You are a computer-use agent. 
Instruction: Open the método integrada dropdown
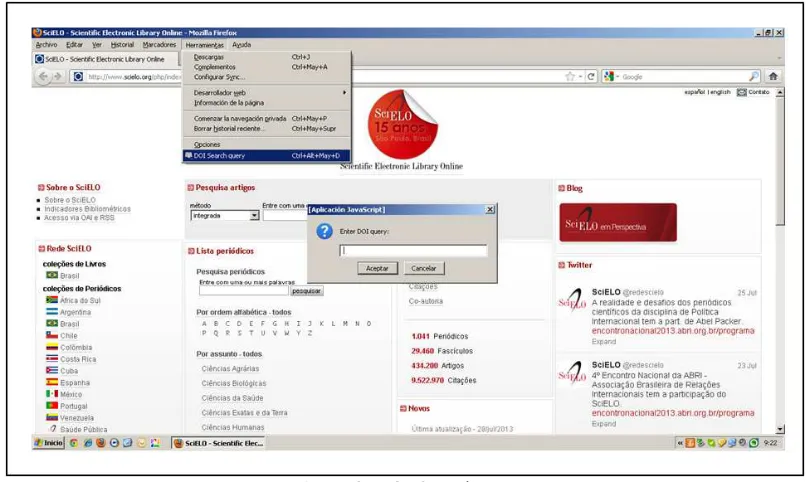coord(254,216)
